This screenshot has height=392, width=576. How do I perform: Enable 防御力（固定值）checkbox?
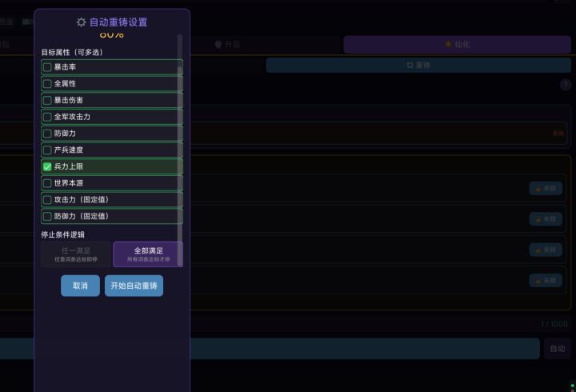click(x=47, y=216)
